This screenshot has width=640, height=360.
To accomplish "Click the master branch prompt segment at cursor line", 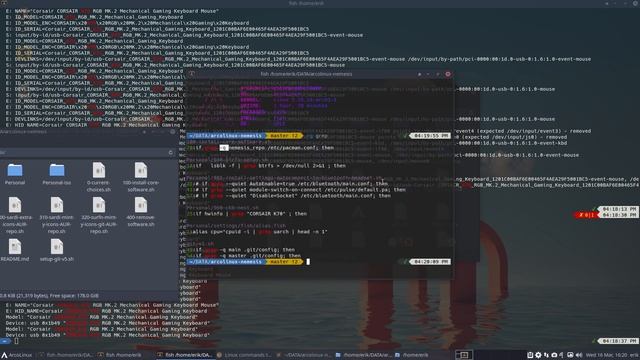I will pyautogui.click(x=284, y=262).
